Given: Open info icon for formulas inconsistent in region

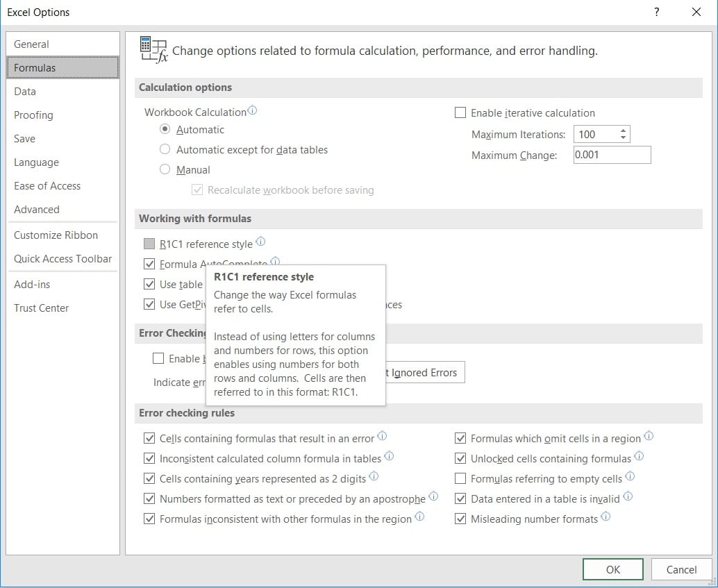Looking at the screenshot, I should [x=419, y=516].
